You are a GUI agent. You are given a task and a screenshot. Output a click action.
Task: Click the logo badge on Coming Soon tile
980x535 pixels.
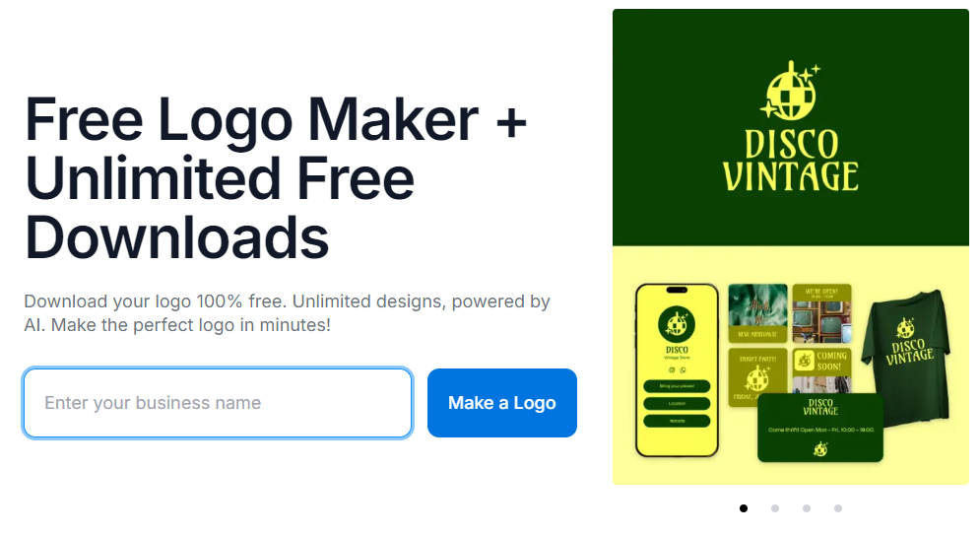click(x=804, y=361)
